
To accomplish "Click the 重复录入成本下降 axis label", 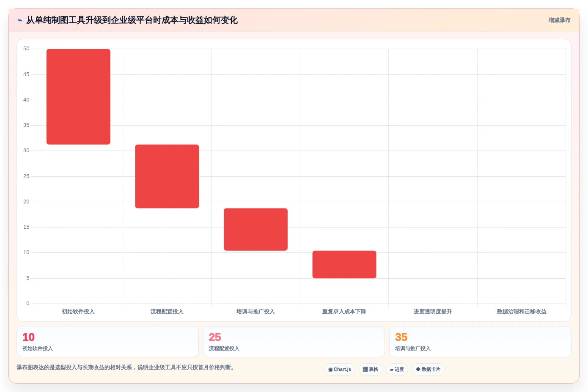I will click(344, 312).
